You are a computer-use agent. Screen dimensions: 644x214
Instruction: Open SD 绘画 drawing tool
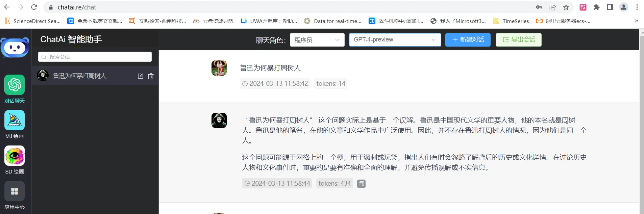15,156
